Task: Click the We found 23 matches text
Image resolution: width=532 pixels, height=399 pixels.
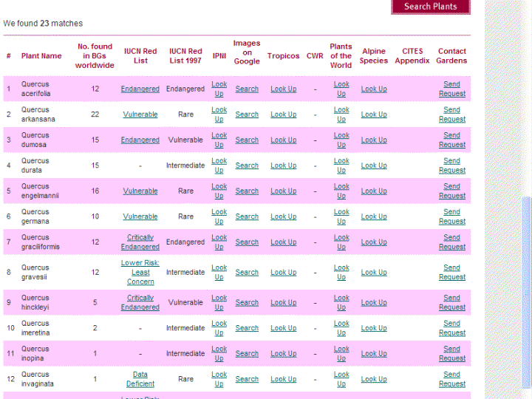Action: click(43, 24)
